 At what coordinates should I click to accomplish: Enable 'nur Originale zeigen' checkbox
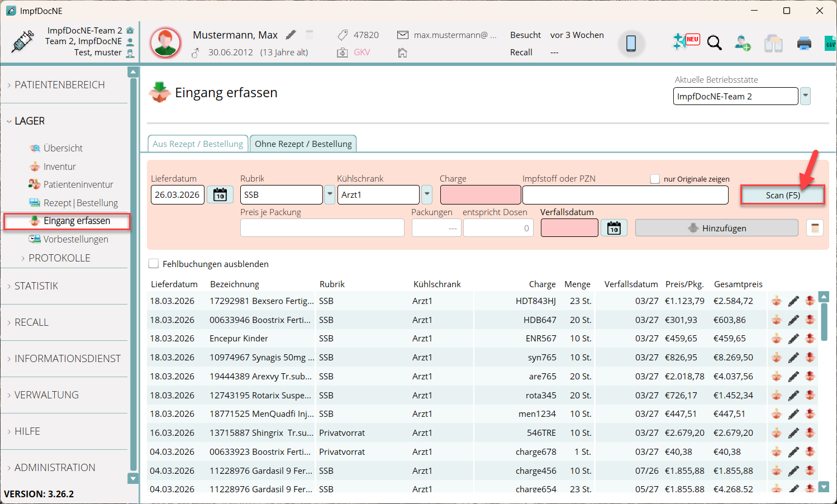coord(655,179)
